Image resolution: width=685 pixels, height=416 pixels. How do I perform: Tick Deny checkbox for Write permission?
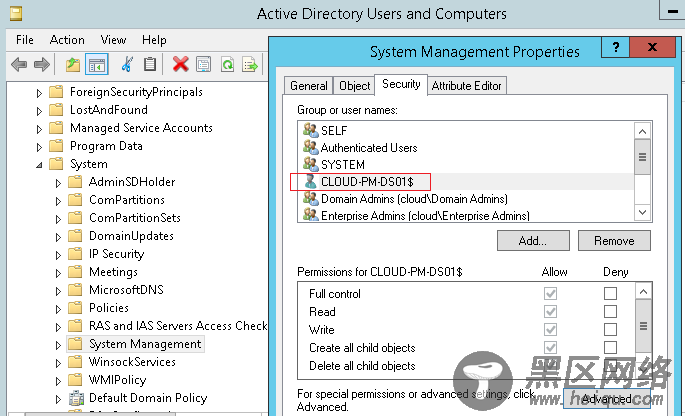pos(610,330)
